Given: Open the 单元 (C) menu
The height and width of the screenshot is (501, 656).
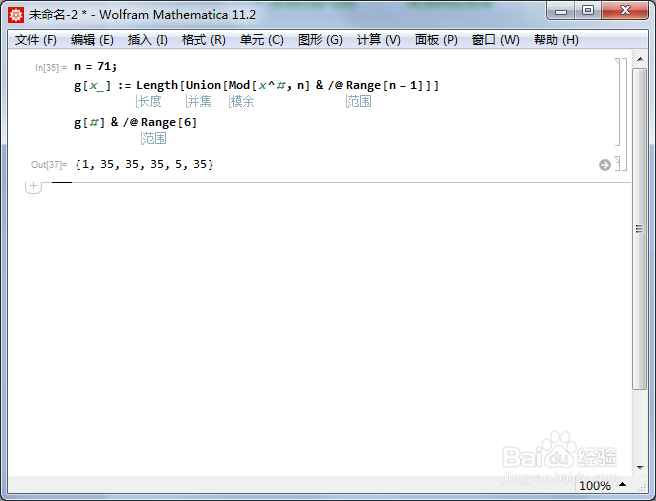Looking at the screenshot, I should pyautogui.click(x=261, y=40).
